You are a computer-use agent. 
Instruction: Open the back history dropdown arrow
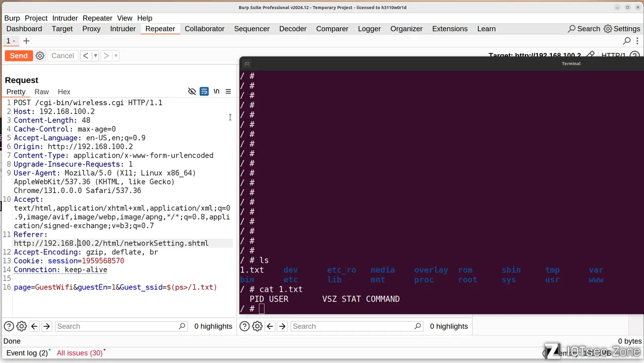pyautogui.click(x=95, y=56)
